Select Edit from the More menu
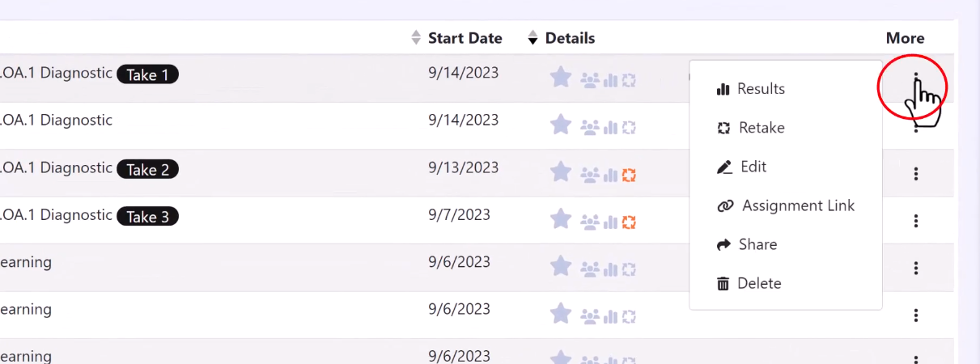This screenshot has height=364, width=980. tap(742, 167)
